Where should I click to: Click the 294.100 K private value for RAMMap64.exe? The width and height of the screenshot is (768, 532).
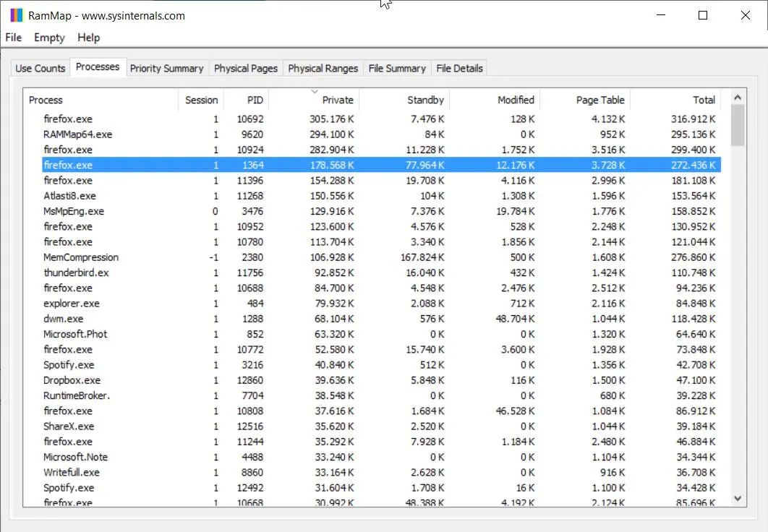coord(332,134)
